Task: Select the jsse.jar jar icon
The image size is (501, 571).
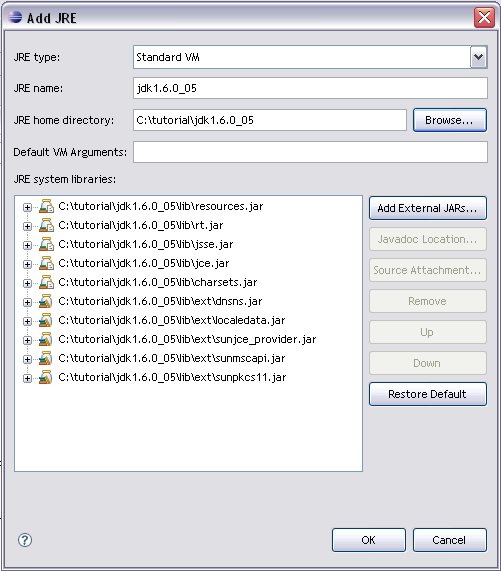Action: (46, 244)
